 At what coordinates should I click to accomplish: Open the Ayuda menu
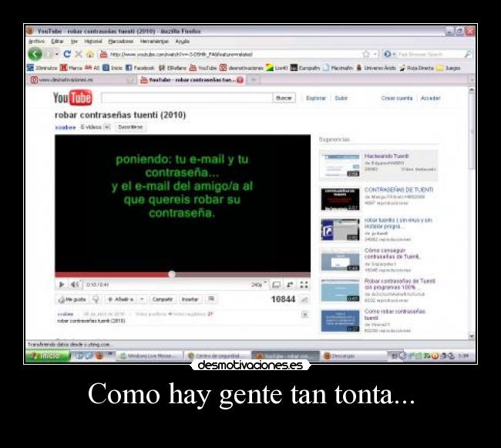(182, 42)
